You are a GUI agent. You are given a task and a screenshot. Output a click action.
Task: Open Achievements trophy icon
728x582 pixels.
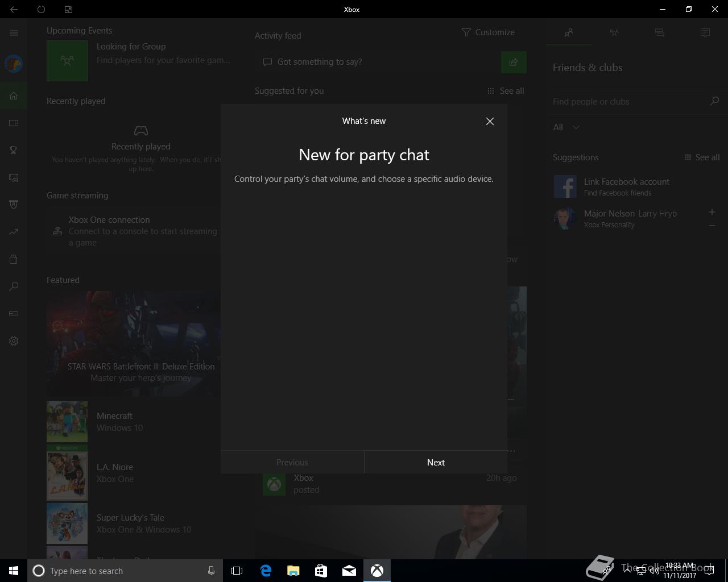tap(14, 150)
